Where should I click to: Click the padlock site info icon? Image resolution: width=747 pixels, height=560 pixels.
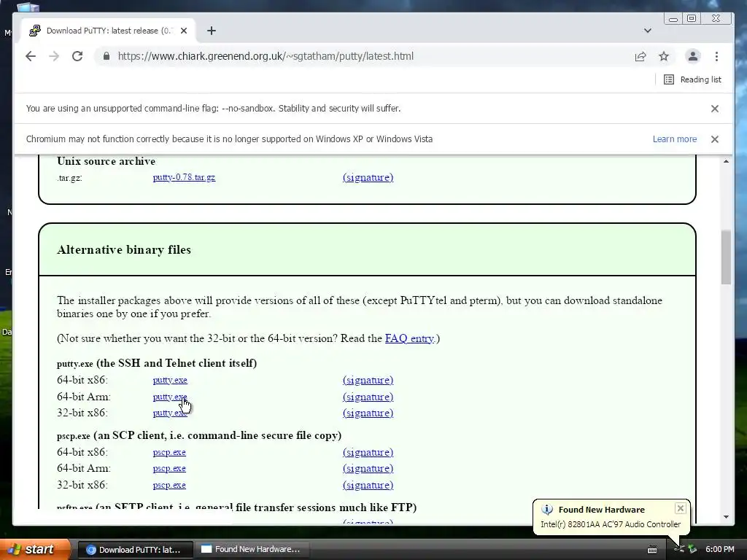(107, 56)
